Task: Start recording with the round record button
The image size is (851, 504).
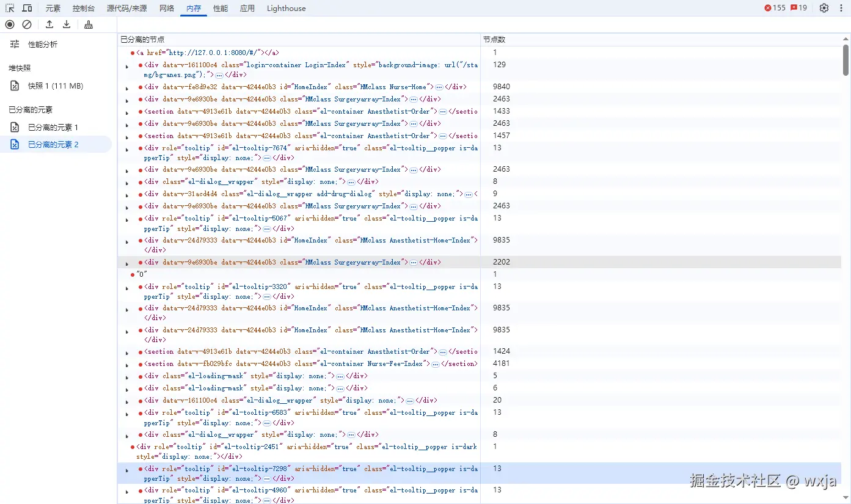Action: coord(10,24)
